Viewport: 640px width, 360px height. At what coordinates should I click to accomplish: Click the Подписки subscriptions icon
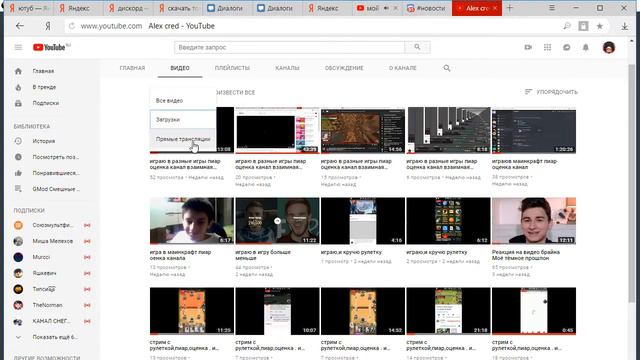click(18, 103)
